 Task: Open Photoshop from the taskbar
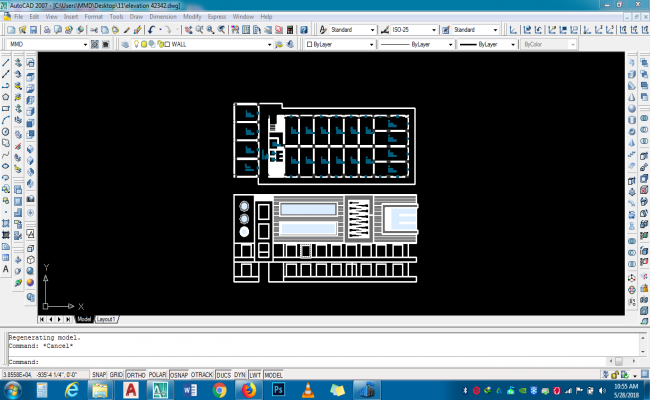point(280,388)
